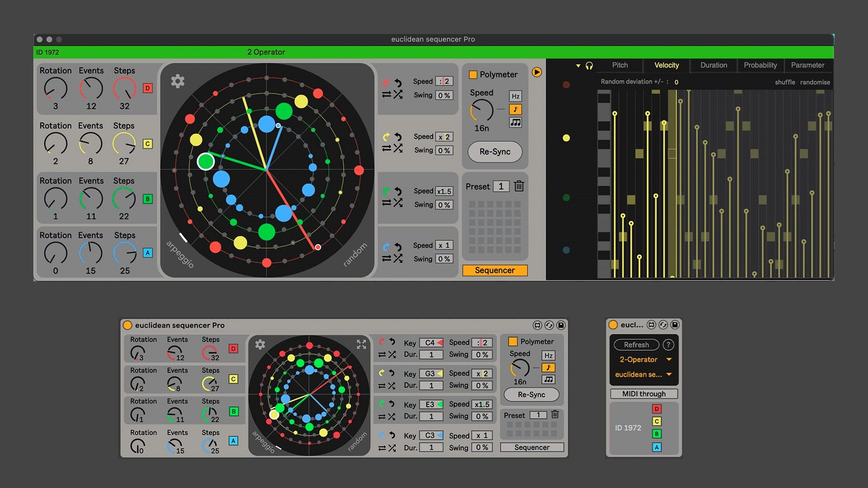Viewport: 868px width, 488px height.
Task: Toggle red D track button in large window
Action: click(147, 88)
